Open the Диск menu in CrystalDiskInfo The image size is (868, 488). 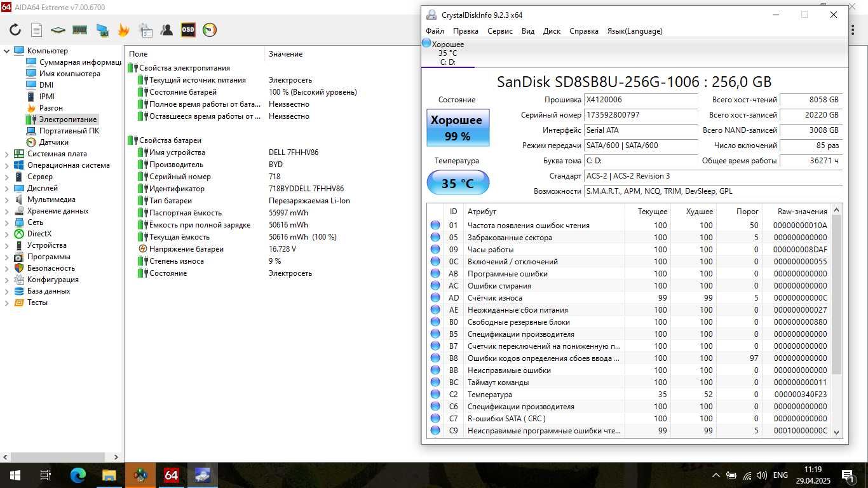coord(552,31)
